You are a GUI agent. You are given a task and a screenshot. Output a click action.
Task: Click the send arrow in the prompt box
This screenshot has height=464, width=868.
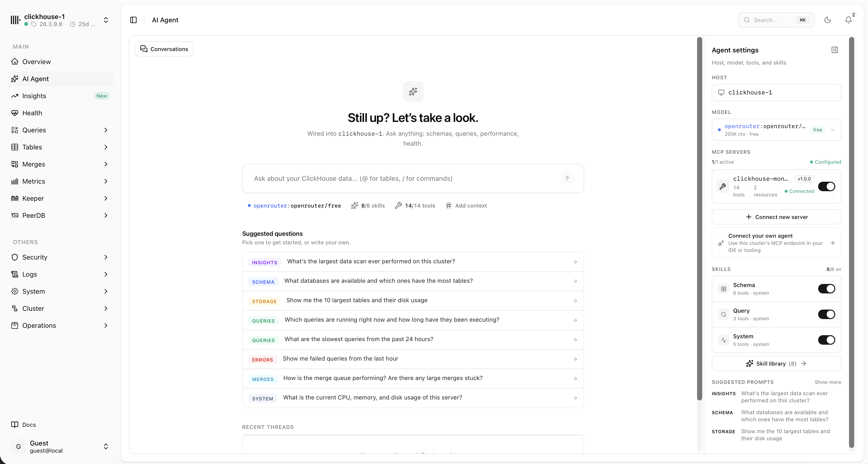coord(567,178)
